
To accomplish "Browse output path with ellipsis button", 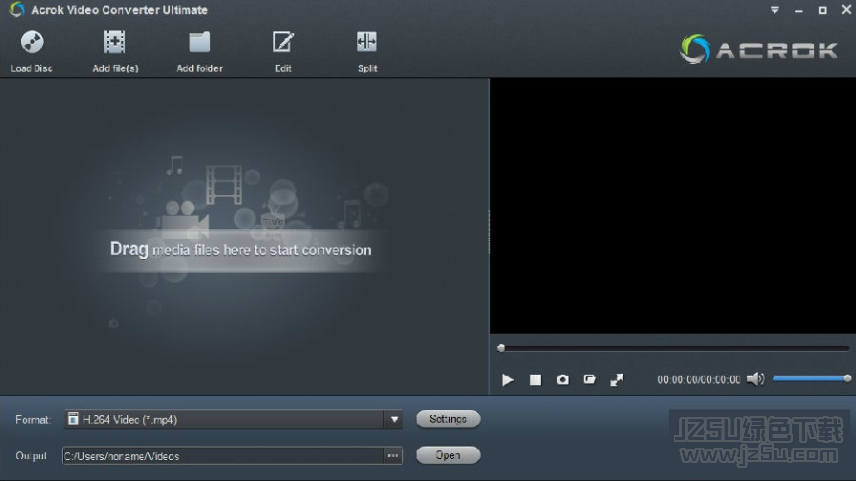I will coord(393,456).
